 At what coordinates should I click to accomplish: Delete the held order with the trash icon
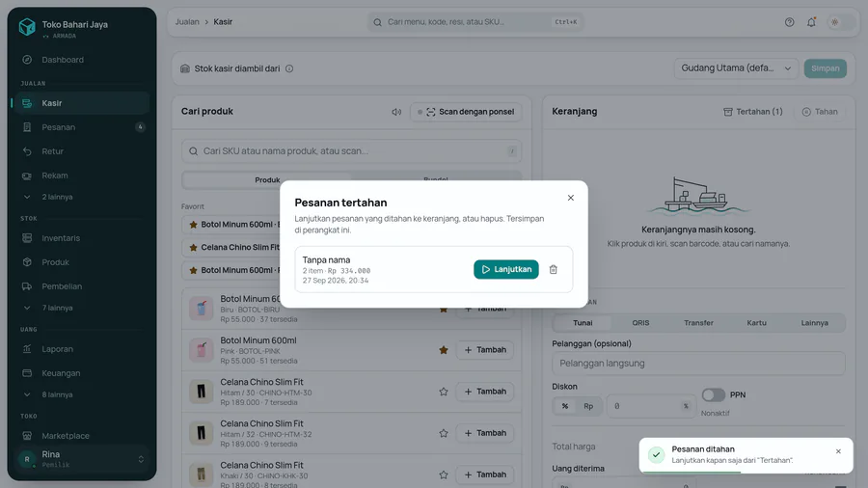tap(553, 269)
